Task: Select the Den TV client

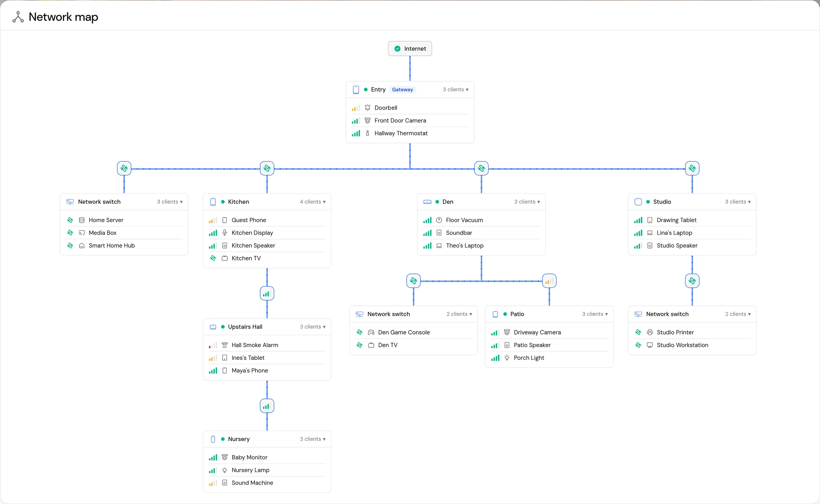Action: (413, 345)
